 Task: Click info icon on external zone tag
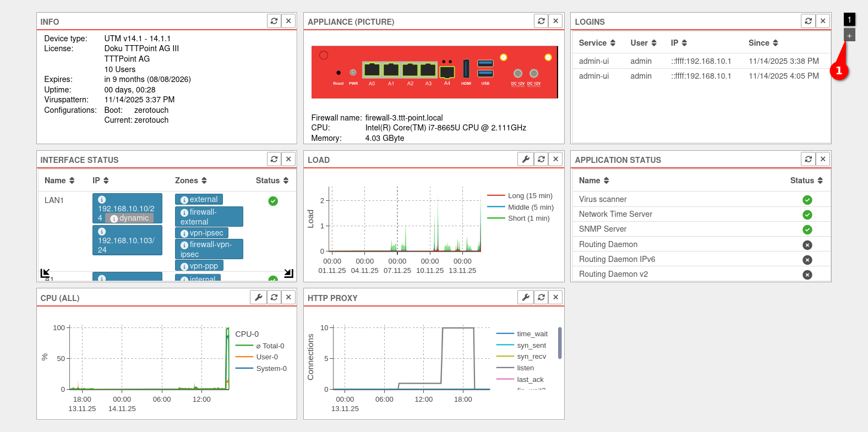184,200
